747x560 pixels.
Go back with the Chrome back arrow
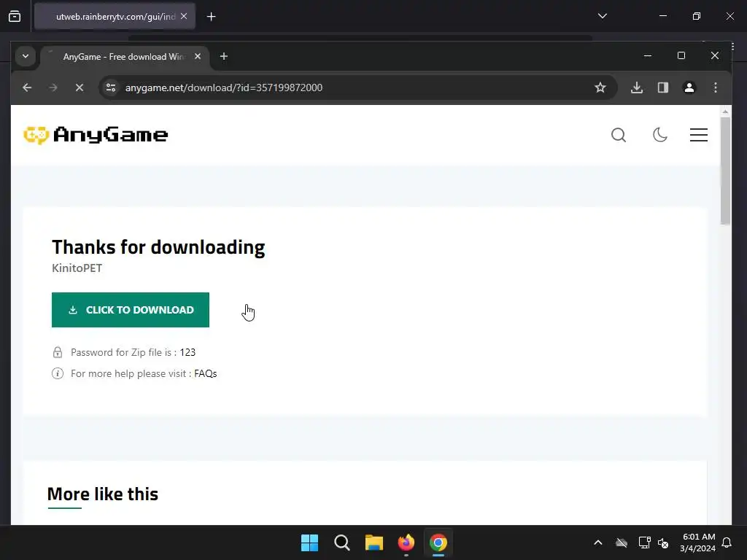(x=27, y=87)
